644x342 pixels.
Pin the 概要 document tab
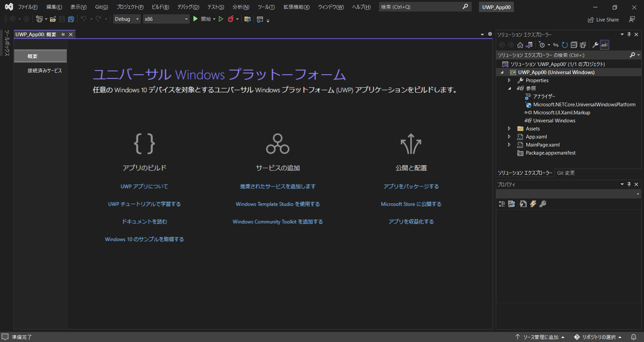coord(63,34)
